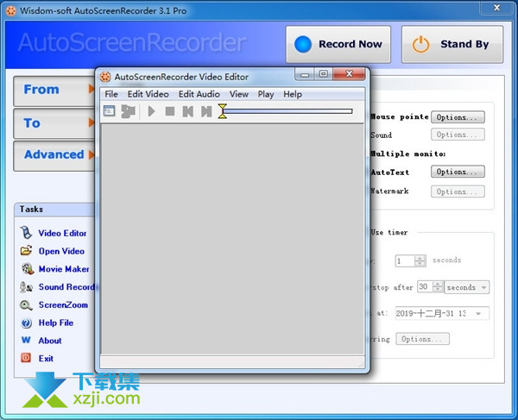Close the Video Editor window
Screen dimensions: 518x420
point(349,74)
